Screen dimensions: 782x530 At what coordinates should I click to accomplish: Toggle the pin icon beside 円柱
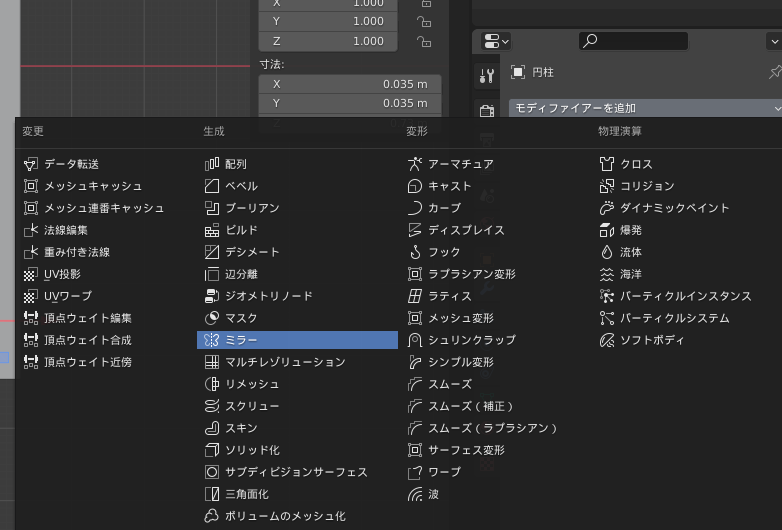coord(775,72)
